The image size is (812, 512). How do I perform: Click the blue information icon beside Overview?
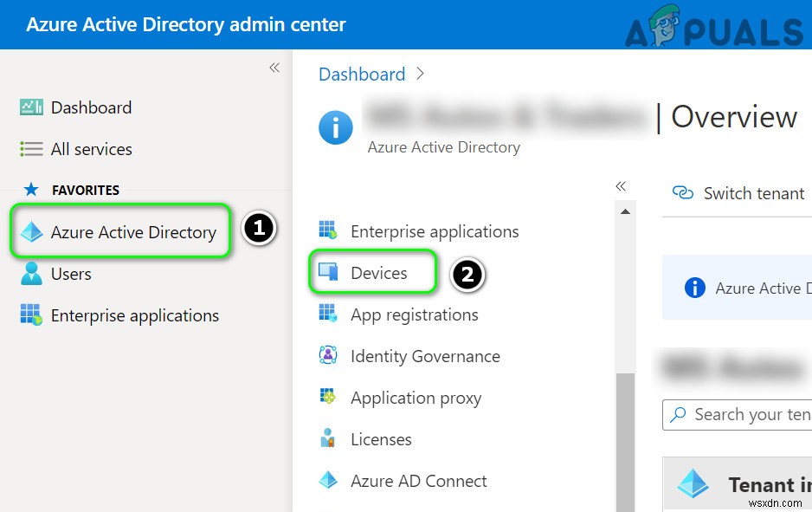point(336,127)
